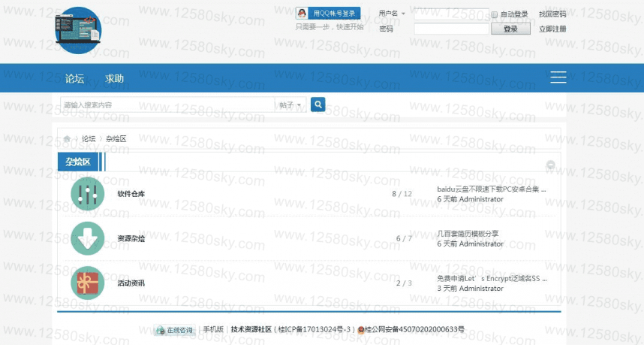Image resolution: width=644 pixels, height=345 pixels.
Task: Open the 活动资讯 forum
Action: (131, 283)
